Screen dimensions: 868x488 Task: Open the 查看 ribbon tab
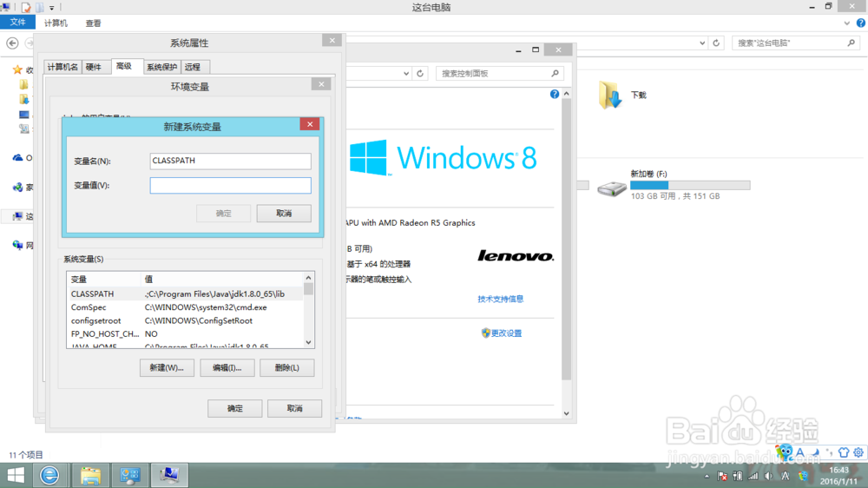pos(93,23)
